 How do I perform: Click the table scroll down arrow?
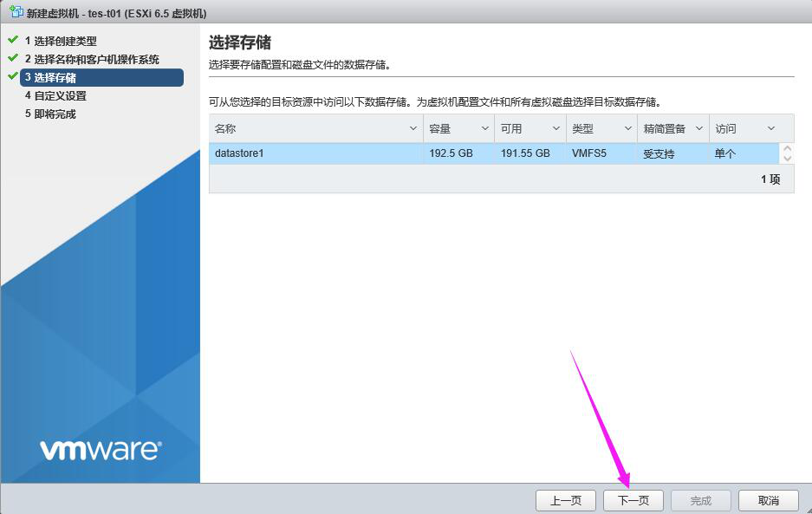(787, 159)
